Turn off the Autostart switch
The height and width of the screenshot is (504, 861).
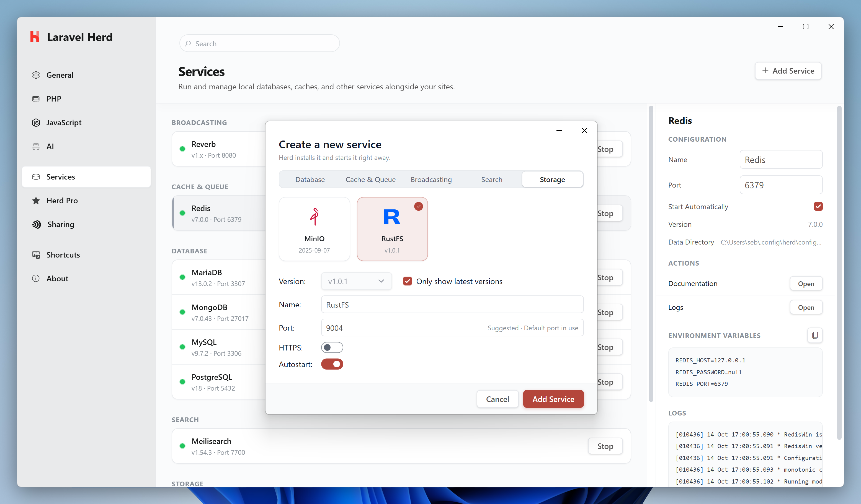point(332,364)
